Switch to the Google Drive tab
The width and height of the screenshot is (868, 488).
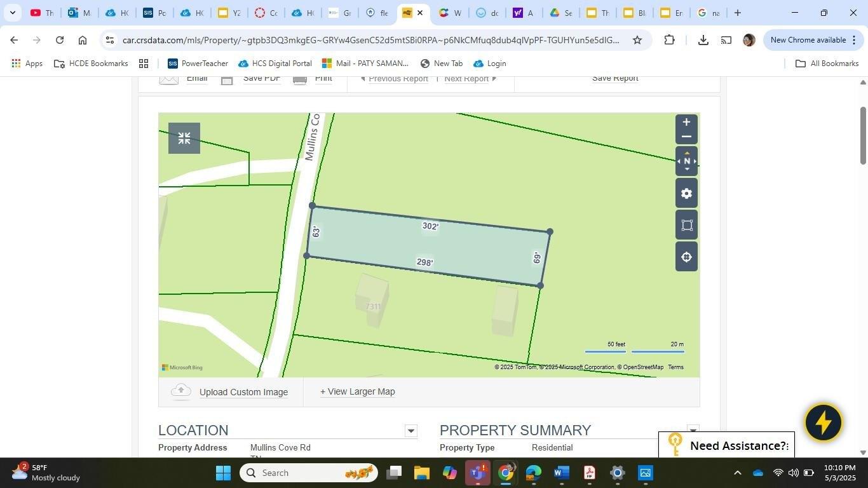tap(561, 13)
